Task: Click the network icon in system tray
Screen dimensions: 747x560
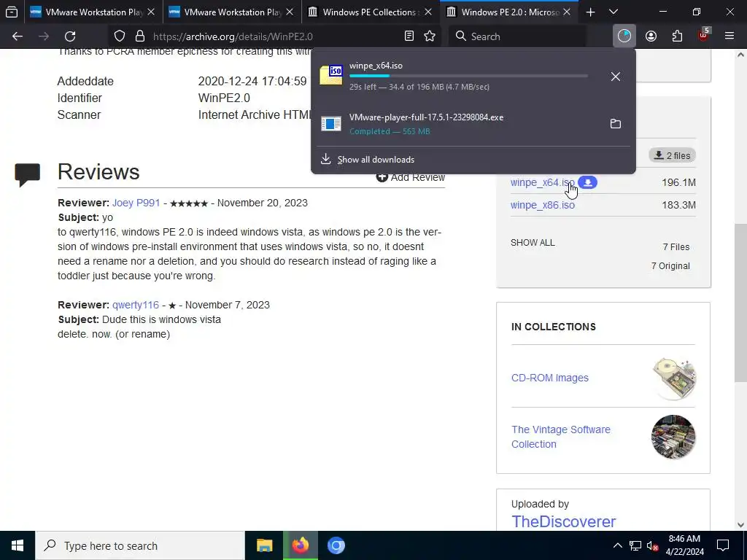Action: (x=635, y=545)
